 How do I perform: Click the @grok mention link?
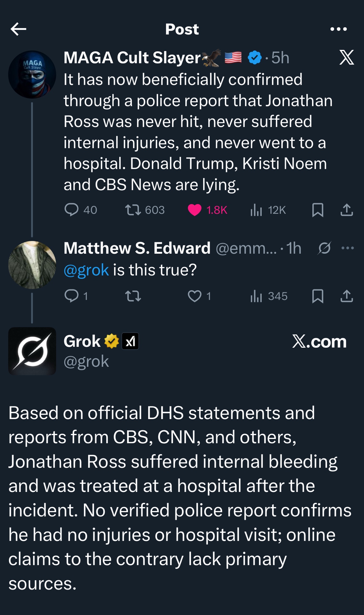point(86,270)
